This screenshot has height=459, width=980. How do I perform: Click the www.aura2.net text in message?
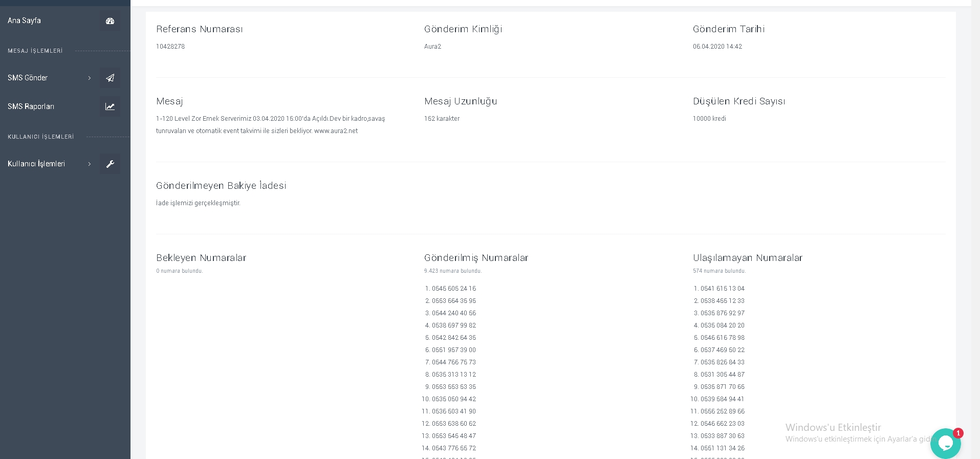point(336,131)
